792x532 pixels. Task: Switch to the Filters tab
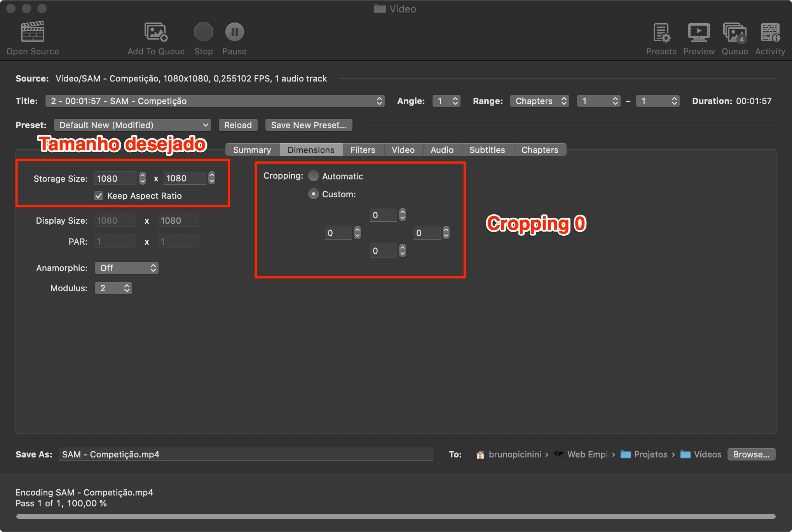[363, 150]
